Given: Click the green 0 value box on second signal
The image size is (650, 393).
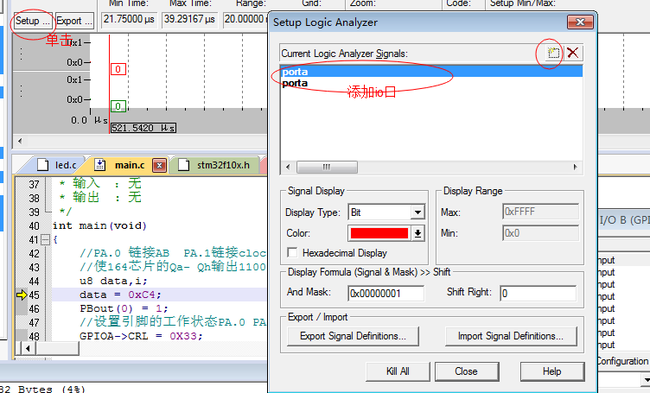Looking at the screenshot, I should tap(118, 106).
